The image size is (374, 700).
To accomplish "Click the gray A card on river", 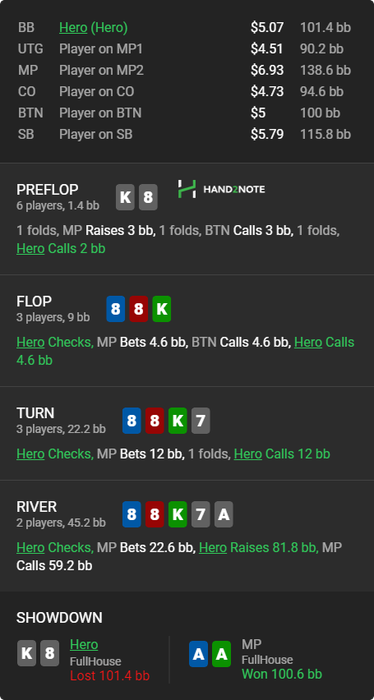I will click(x=224, y=514).
